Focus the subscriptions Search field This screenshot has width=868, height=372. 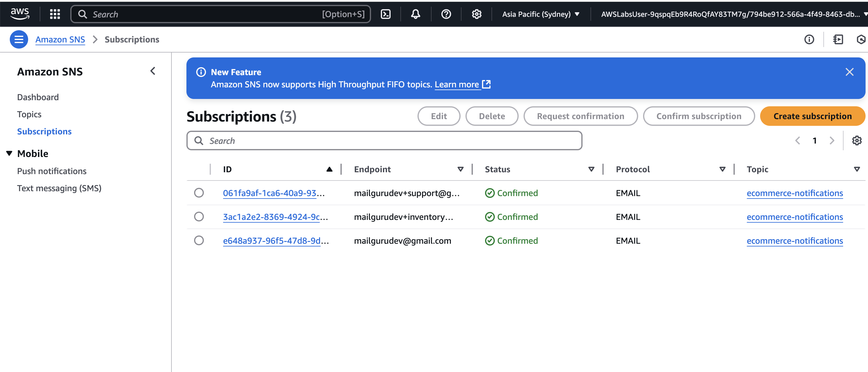[384, 140]
